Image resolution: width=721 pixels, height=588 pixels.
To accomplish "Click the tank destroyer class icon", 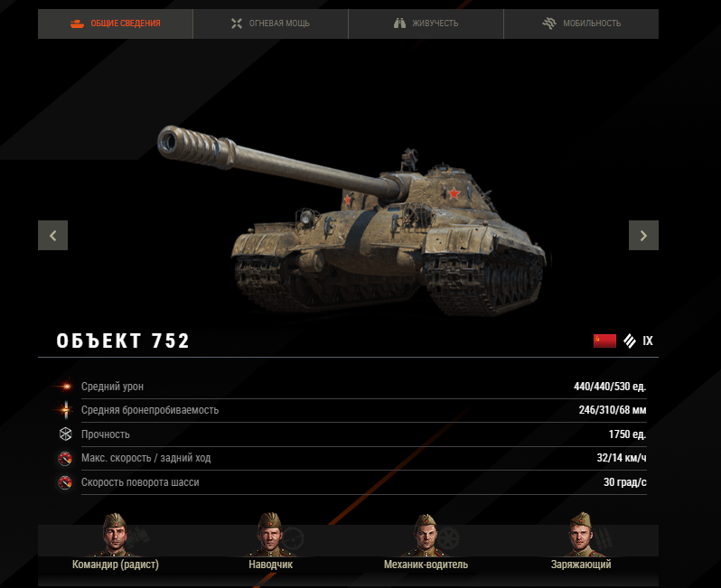I will (x=630, y=341).
